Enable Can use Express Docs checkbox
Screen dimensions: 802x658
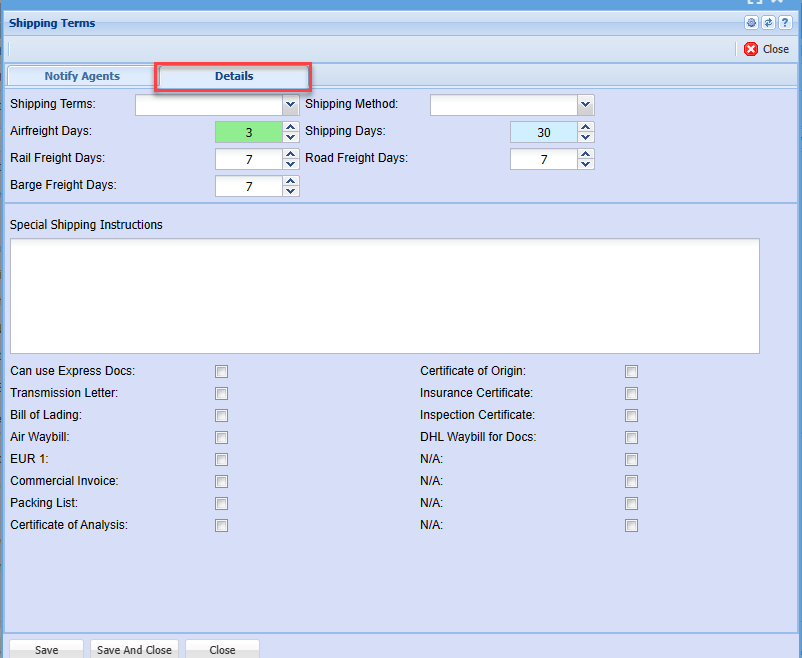[221, 372]
